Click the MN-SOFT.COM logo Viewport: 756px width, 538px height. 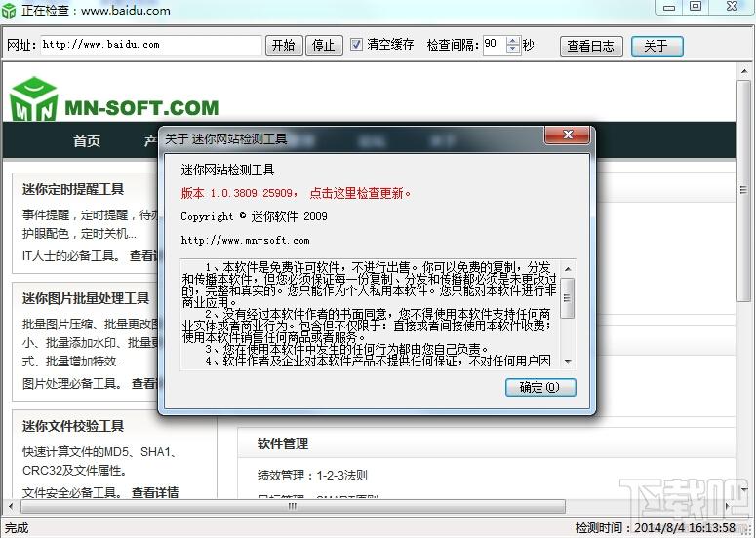click(114, 99)
